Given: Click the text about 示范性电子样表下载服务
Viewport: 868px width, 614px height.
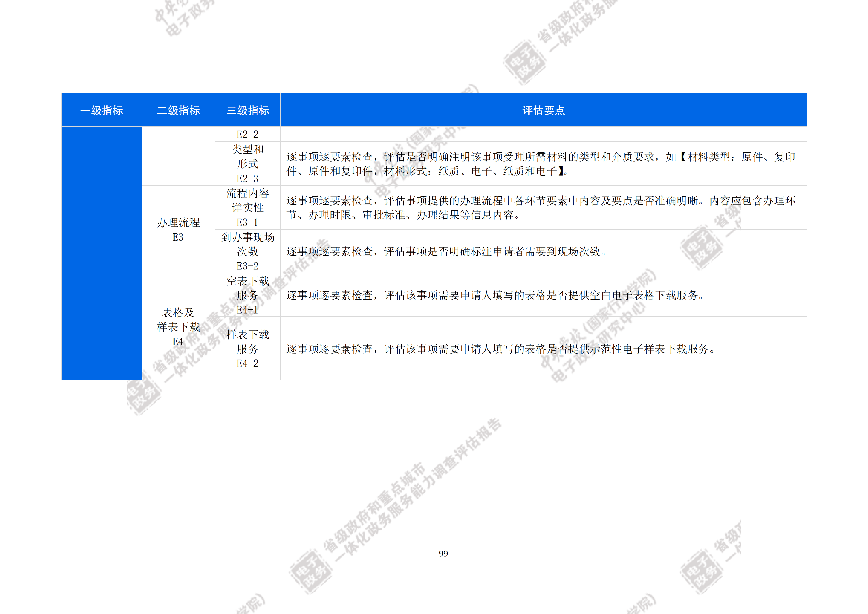Looking at the screenshot, I should click(501, 349).
